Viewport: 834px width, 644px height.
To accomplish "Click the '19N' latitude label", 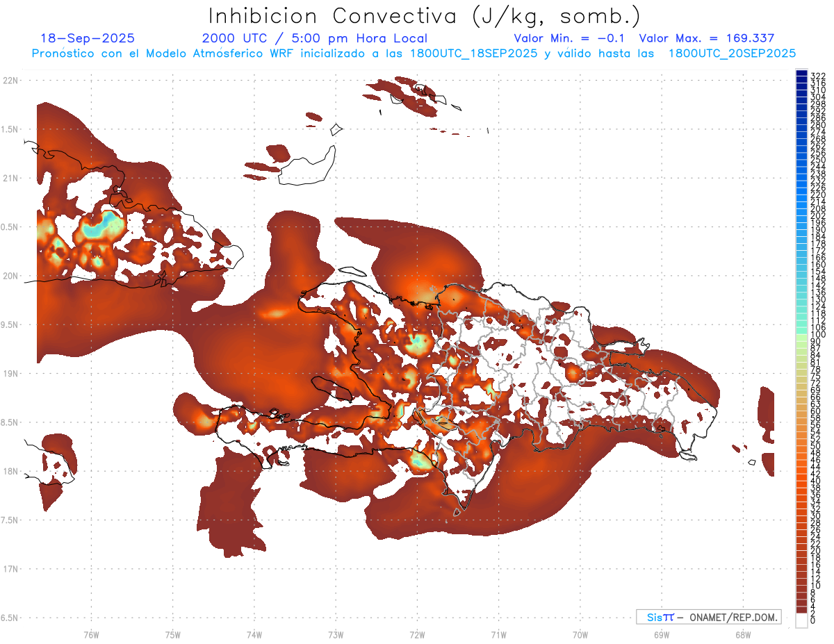I will pyautogui.click(x=10, y=374).
